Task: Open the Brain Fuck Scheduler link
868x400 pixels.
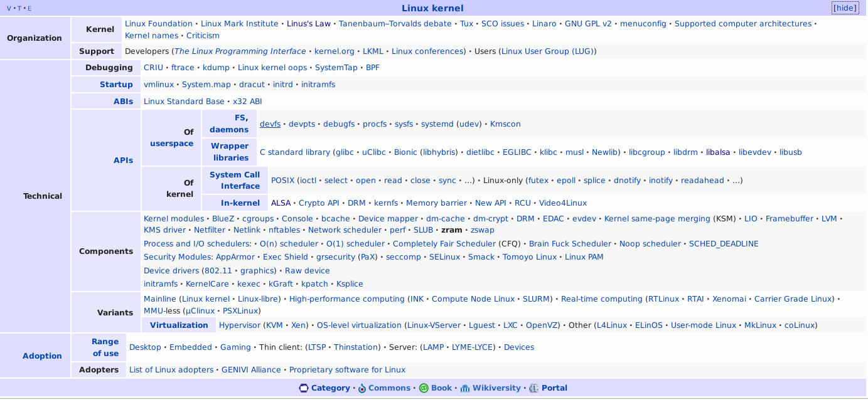Action: tap(570, 244)
